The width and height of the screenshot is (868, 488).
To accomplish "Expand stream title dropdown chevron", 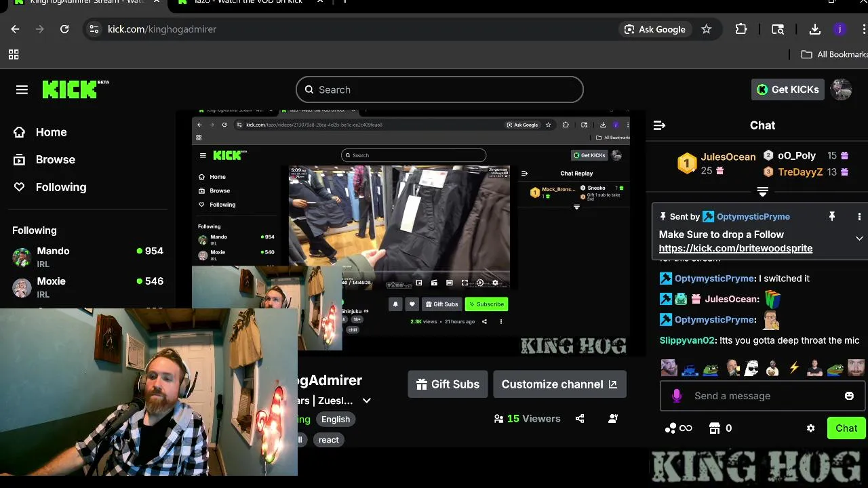I will [x=367, y=401].
